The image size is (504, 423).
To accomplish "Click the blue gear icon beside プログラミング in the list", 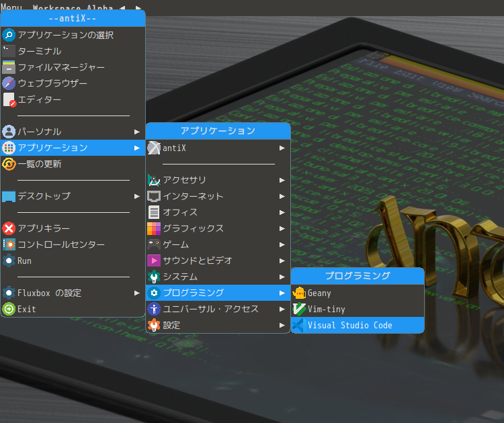I will (154, 293).
